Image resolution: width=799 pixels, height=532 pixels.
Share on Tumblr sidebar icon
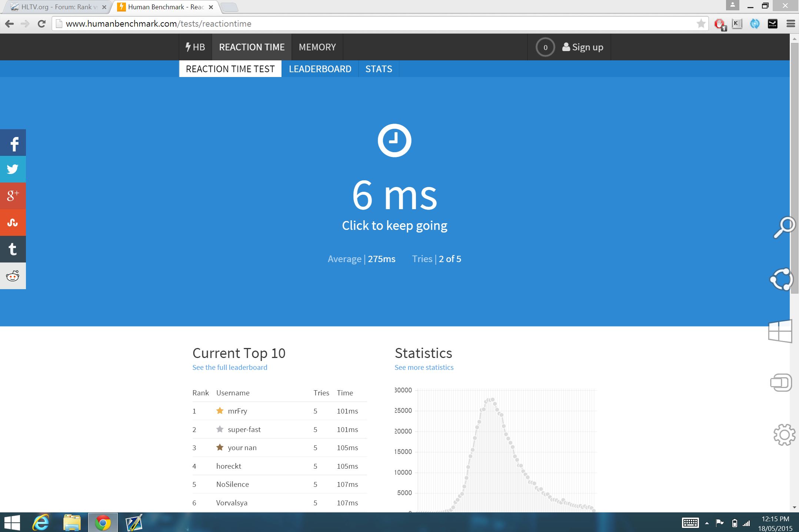pyautogui.click(x=13, y=249)
